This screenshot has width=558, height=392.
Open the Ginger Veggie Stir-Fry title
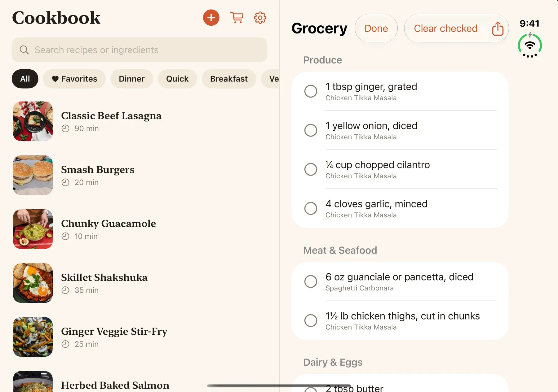[x=114, y=332]
